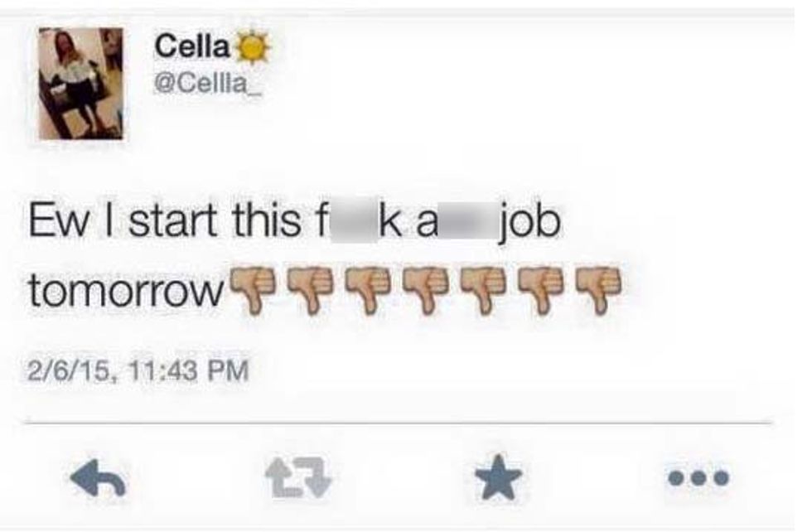This screenshot has height=532, width=812.
Task: Favorite the tweet with the star icon
Action: [x=498, y=477]
